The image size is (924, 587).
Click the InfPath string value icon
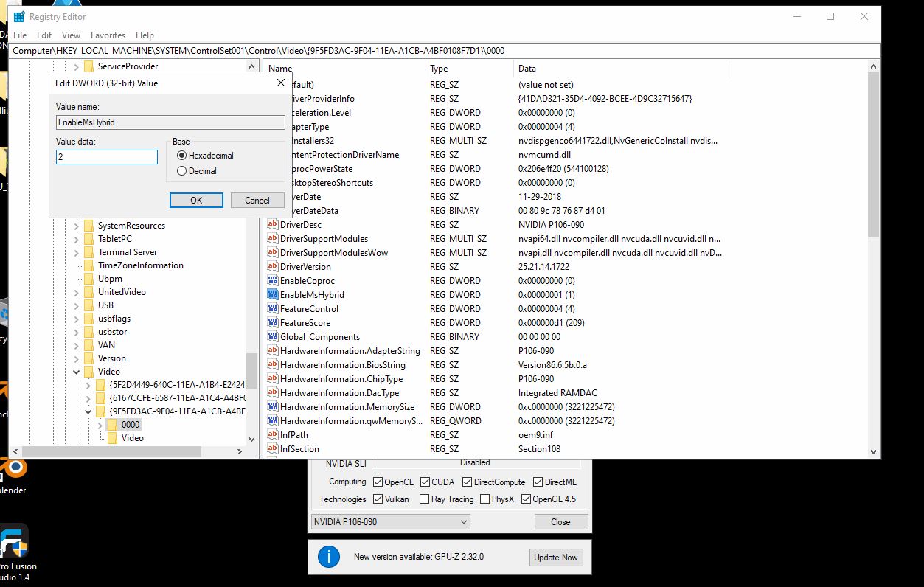[273, 435]
